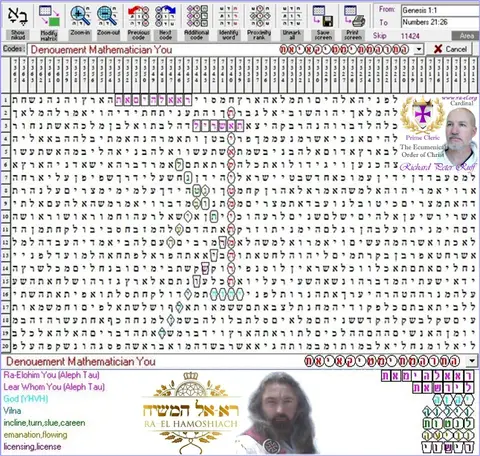This screenshot has width=480, height=456.
Task: Select incline,turn,slue,careen entry
Action: (44, 423)
